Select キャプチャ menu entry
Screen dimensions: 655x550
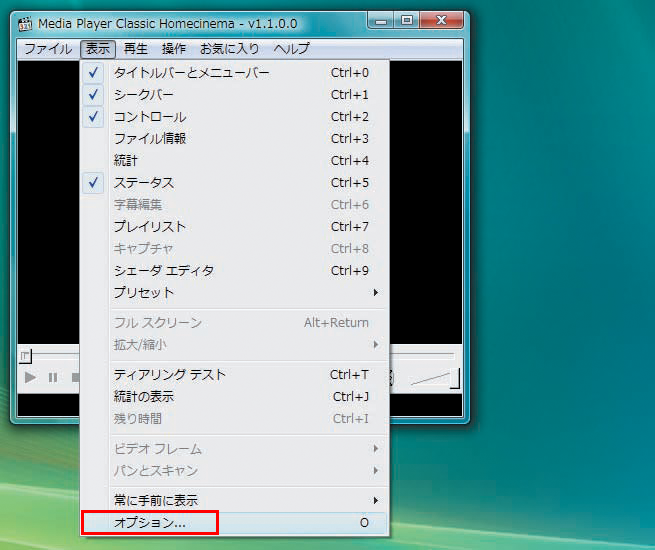click(x=234, y=248)
